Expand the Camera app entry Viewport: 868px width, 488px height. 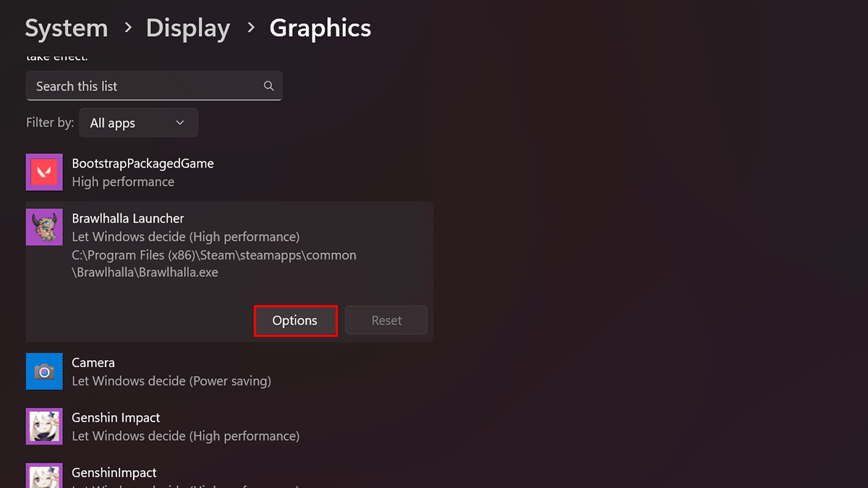pyautogui.click(x=93, y=363)
